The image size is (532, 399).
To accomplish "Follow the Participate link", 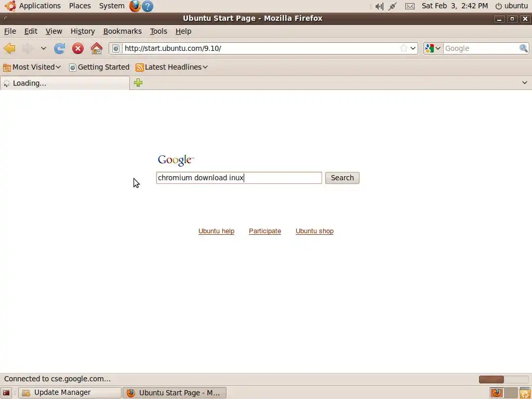I will tap(264, 231).
